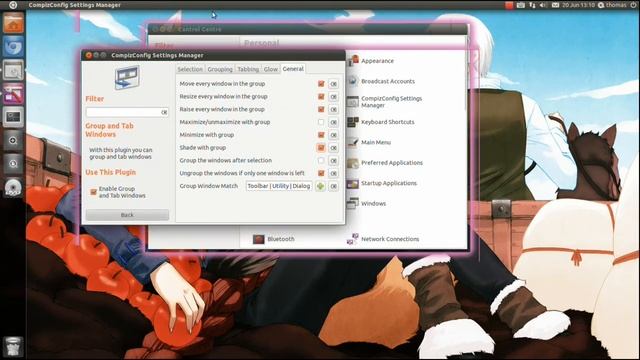The width and height of the screenshot is (640, 360).
Task: Reset 'Resize every window in the group' setting
Action: tap(333, 97)
